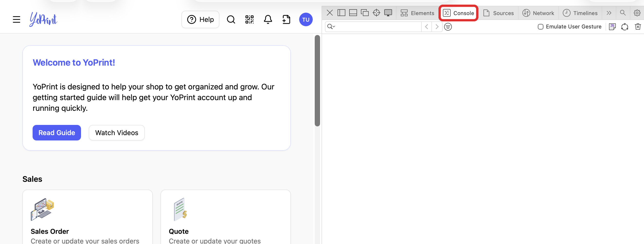
Task: Click the YoPrint logo
Action: click(43, 19)
